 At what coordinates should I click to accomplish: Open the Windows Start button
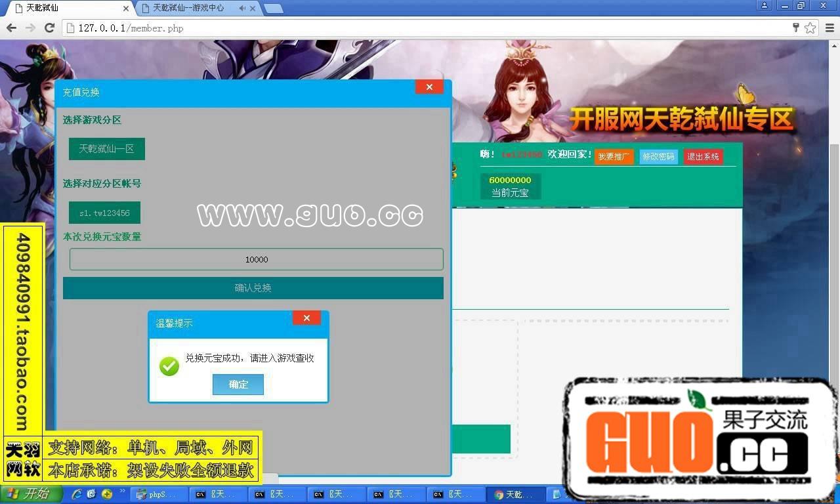pos(31,494)
